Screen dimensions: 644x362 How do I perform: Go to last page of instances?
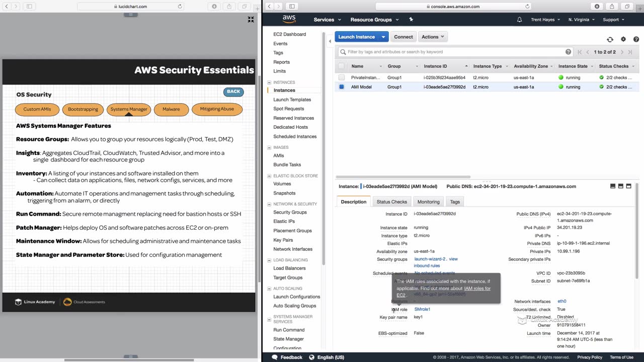click(630, 52)
